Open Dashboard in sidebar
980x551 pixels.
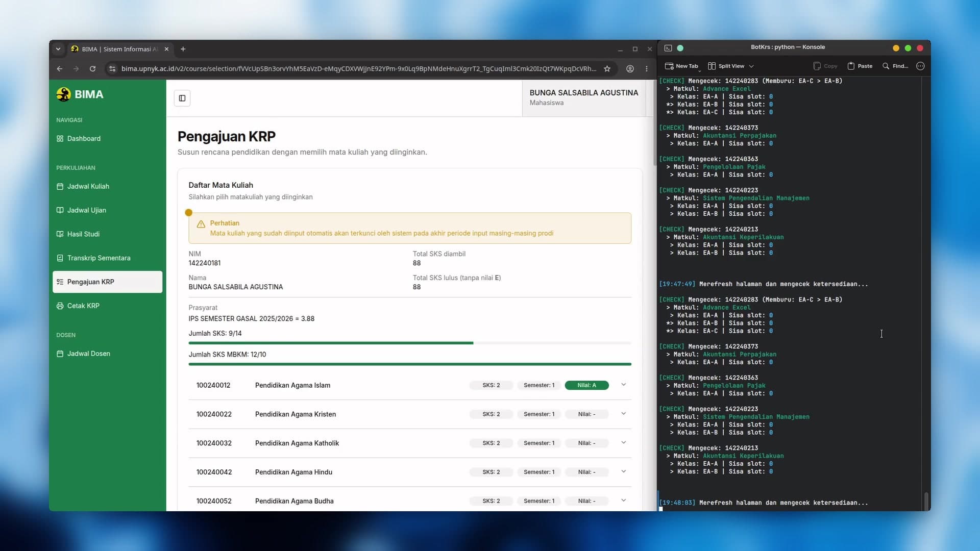(x=107, y=138)
